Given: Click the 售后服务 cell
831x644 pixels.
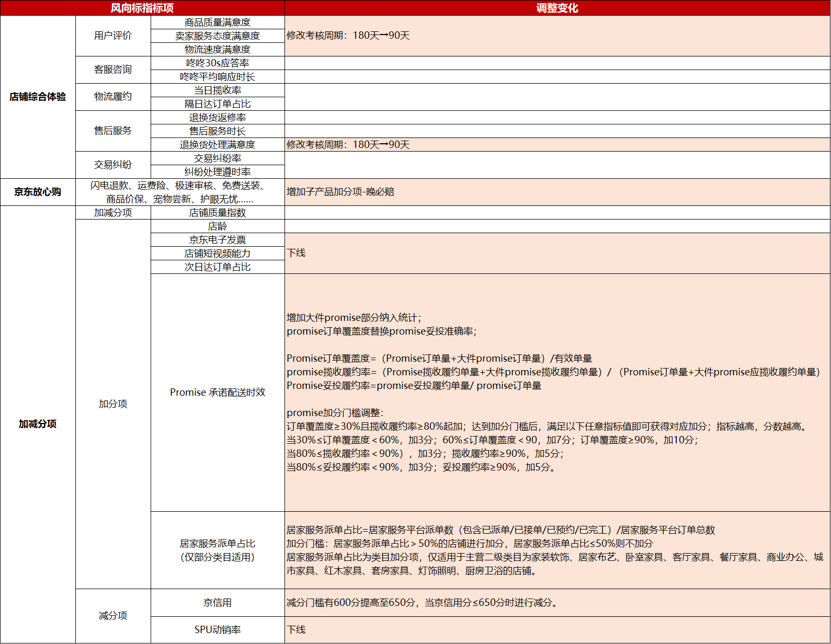Looking at the screenshot, I should coord(113,131).
